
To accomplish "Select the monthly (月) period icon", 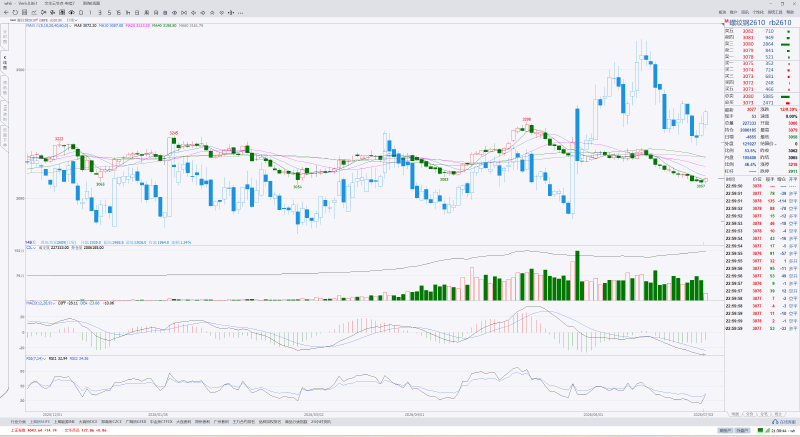I will (156, 12).
